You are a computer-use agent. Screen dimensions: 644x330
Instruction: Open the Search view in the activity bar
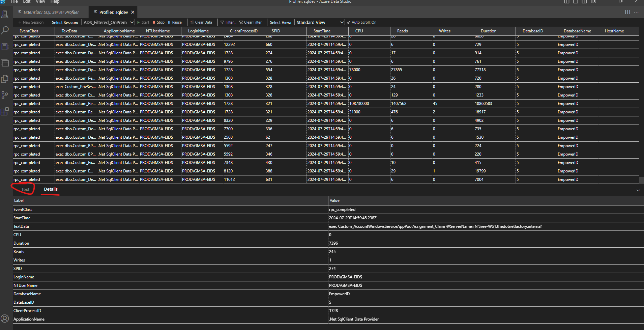tap(5, 30)
